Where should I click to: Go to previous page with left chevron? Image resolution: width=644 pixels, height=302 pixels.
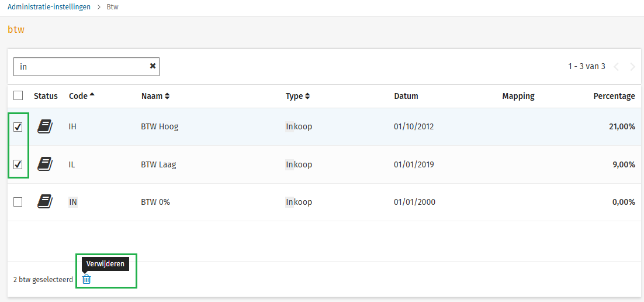point(617,67)
